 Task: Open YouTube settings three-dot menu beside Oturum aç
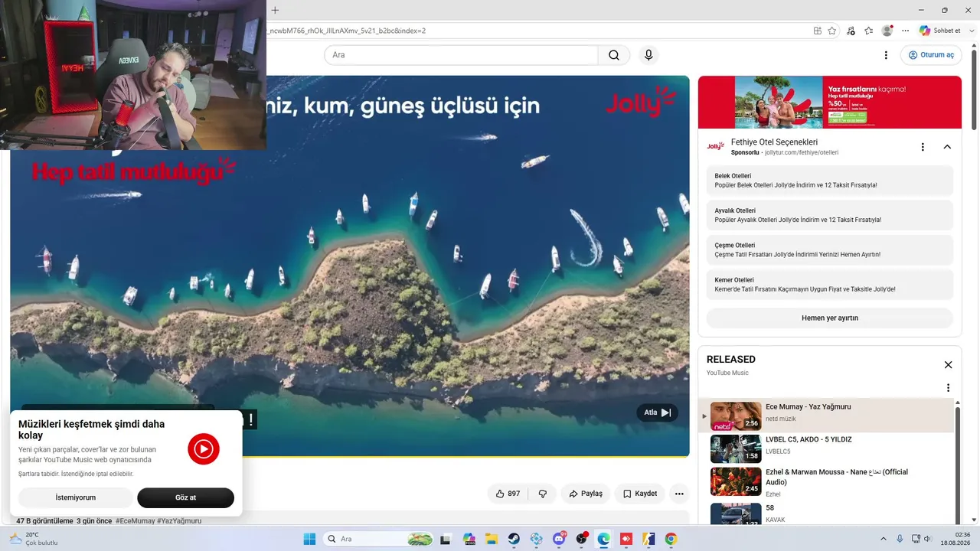coord(886,55)
